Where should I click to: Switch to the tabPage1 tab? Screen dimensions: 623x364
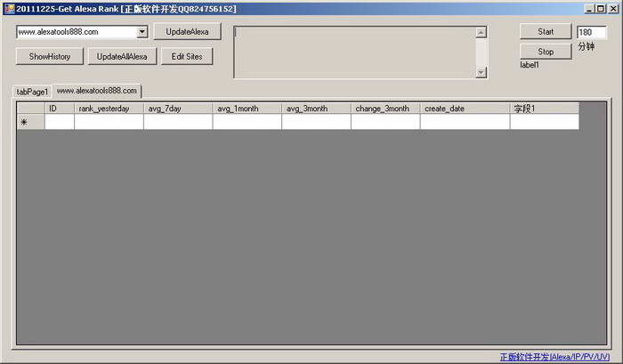33,92
